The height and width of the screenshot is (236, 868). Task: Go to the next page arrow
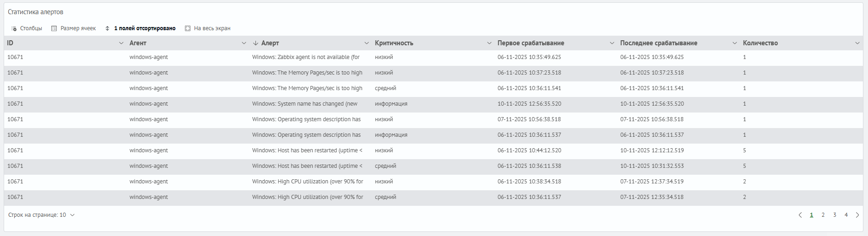coord(857,215)
